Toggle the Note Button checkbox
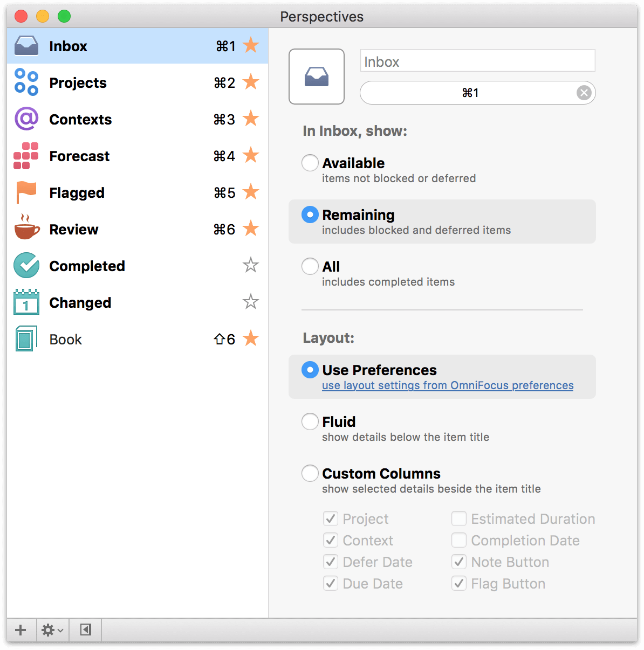The height and width of the screenshot is (650, 644). click(459, 562)
